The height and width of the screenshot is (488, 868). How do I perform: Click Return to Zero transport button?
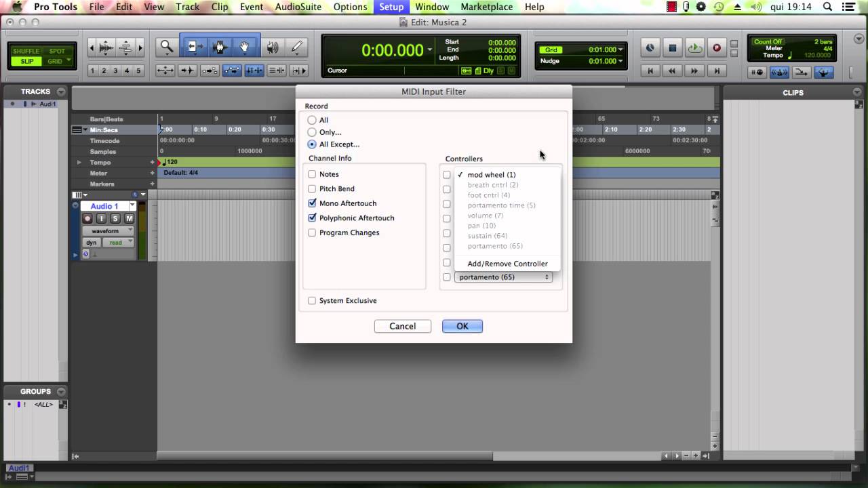pyautogui.click(x=650, y=70)
